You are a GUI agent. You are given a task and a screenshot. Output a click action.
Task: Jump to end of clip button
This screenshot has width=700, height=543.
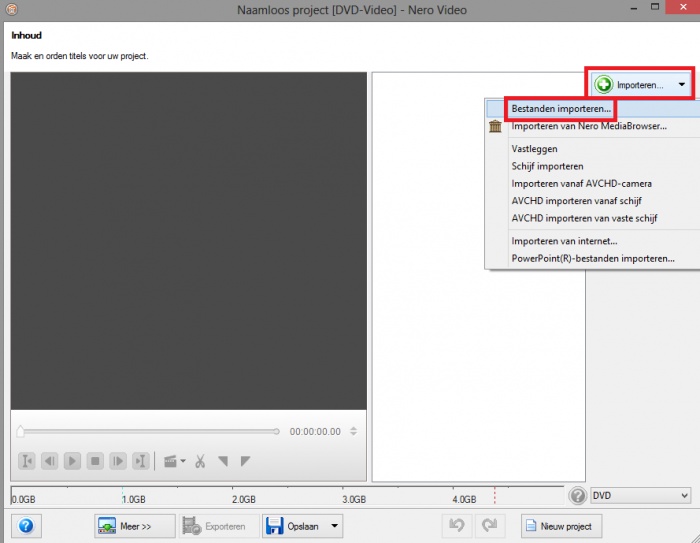point(141,461)
